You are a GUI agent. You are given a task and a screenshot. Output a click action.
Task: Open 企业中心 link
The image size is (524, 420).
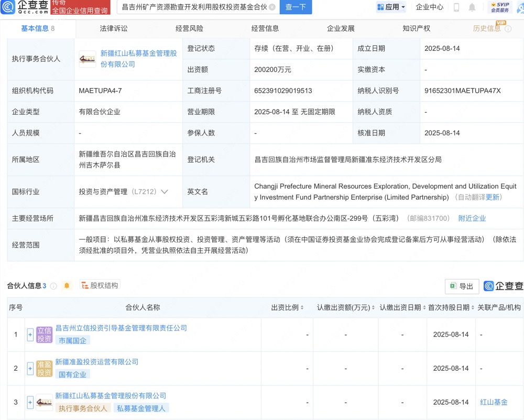pos(430,7)
